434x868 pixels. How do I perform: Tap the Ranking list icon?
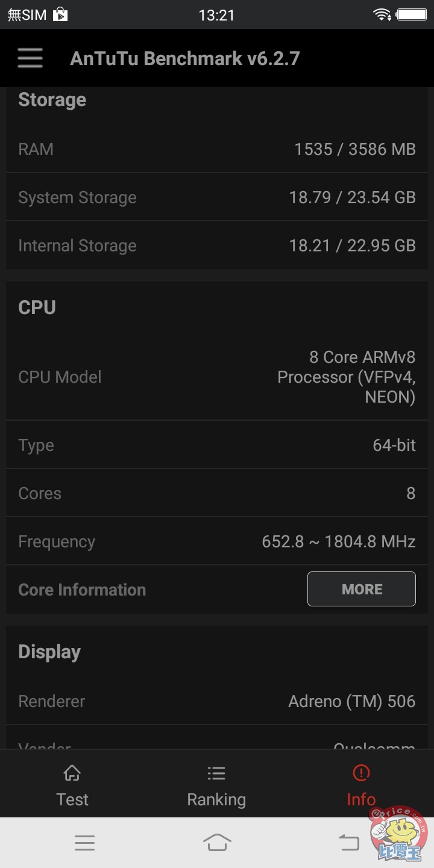216,773
